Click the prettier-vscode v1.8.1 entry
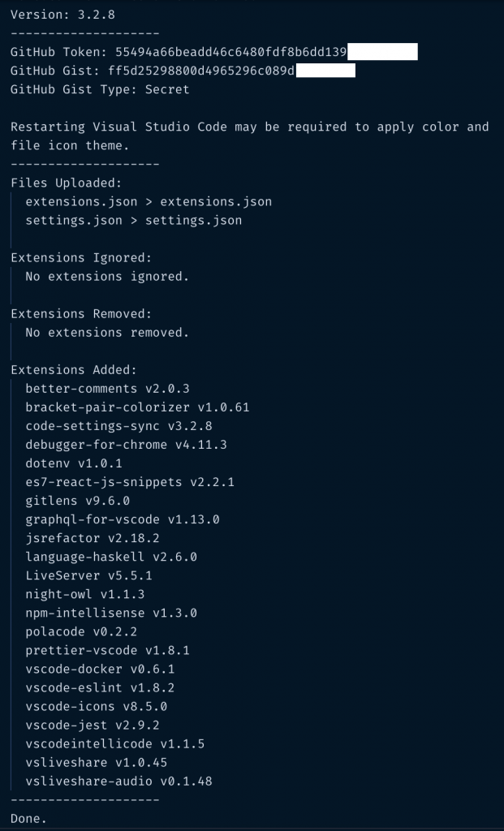The image size is (504, 831). pyautogui.click(x=107, y=649)
